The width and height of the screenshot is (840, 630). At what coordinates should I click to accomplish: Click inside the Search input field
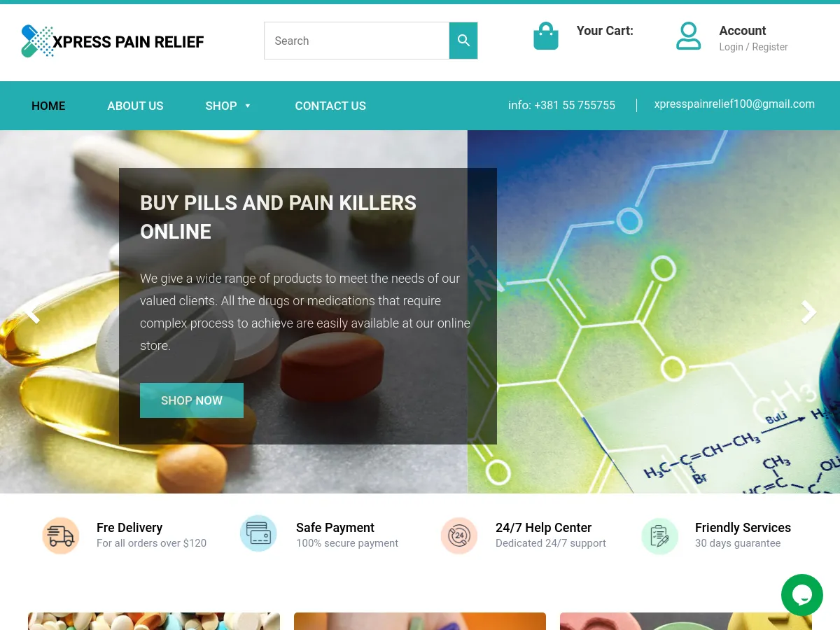356,41
